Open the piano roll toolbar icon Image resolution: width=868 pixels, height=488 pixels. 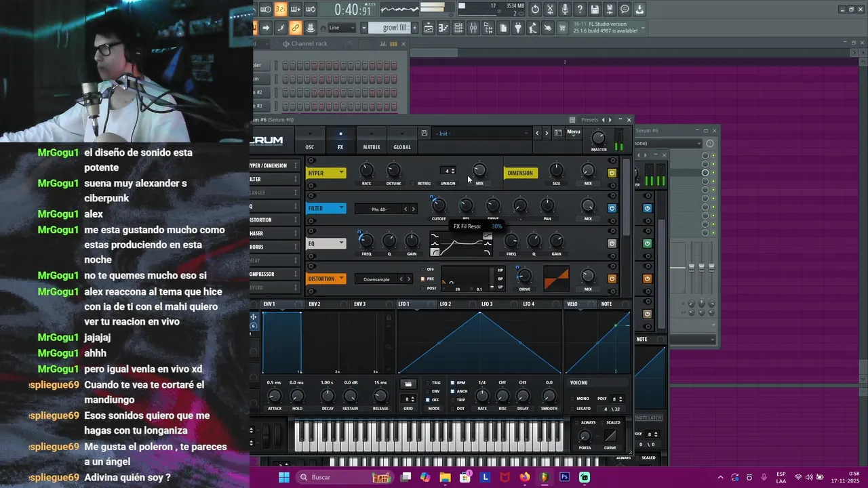point(443,28)
